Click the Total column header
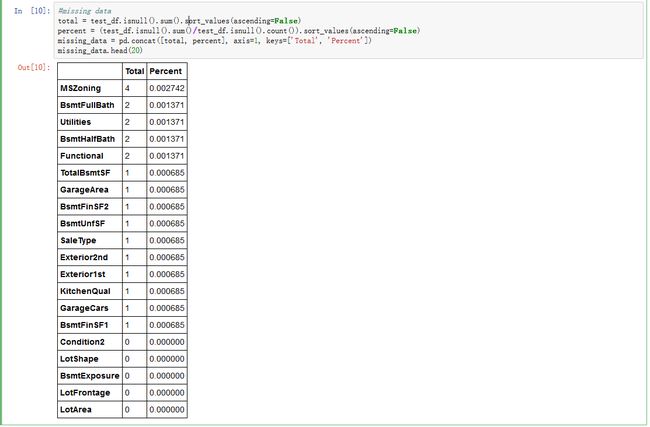650x427 pixels. (135, 71)
